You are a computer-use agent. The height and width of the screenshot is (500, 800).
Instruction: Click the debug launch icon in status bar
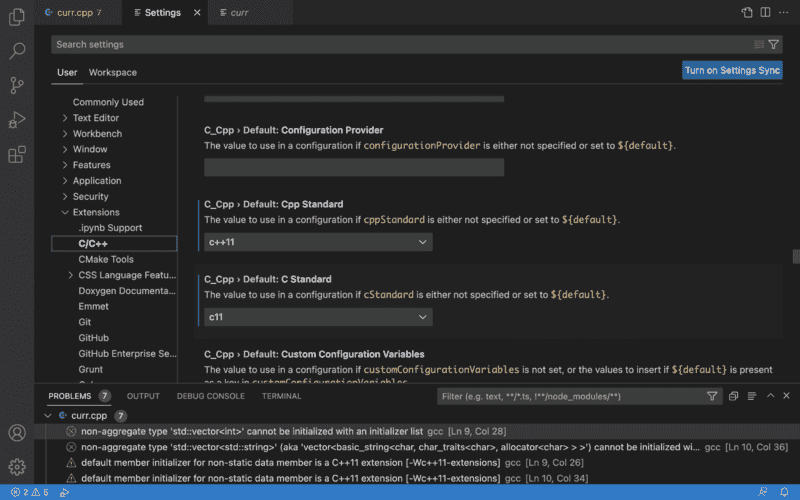tap(64, 492)
